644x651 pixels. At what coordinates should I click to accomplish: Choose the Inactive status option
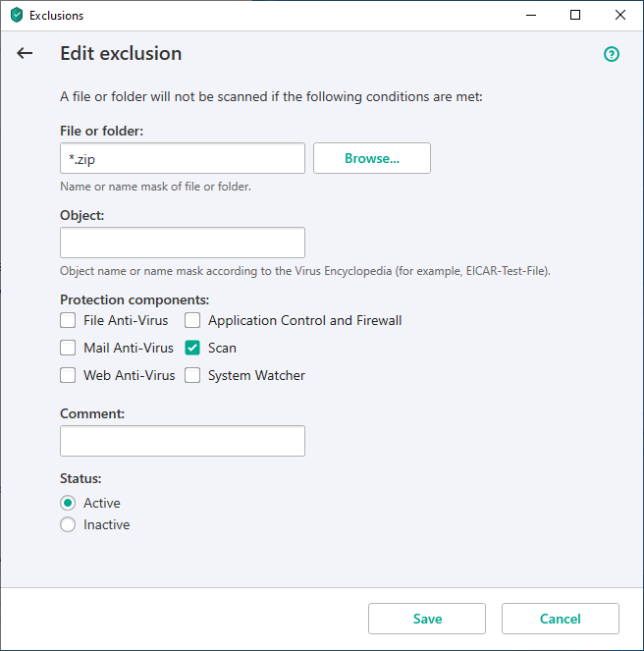68,524
